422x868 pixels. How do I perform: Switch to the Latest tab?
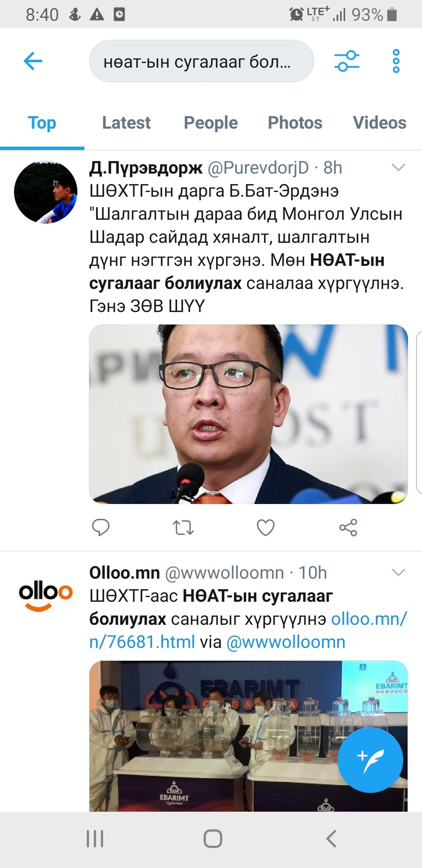126,122
